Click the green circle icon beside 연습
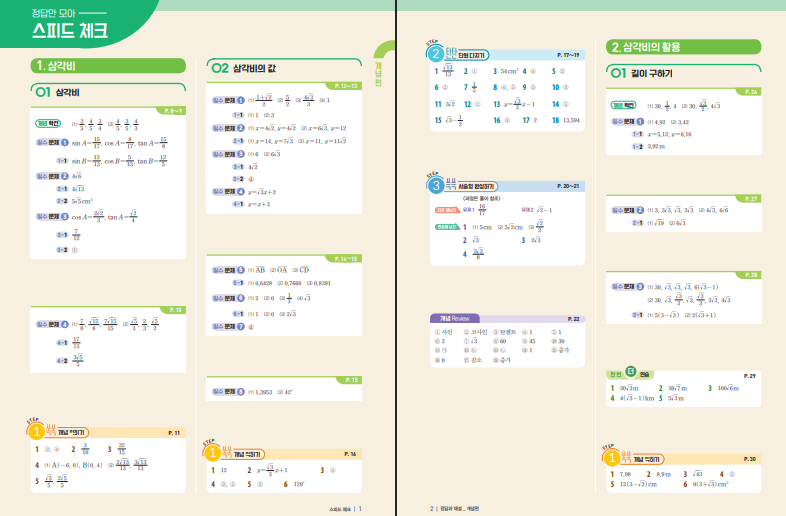Screen dimensions: 786x516 click(x=631, y=373)
